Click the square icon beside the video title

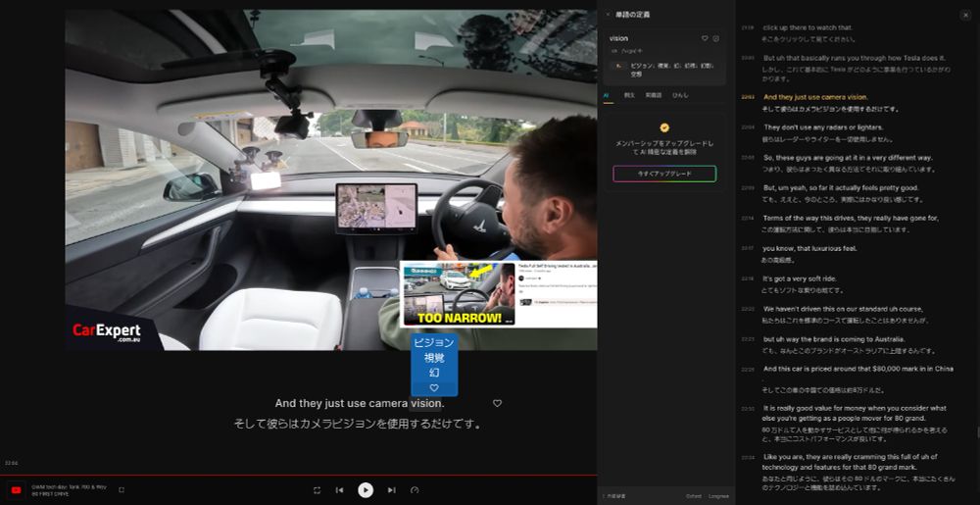tap(122, 490)
